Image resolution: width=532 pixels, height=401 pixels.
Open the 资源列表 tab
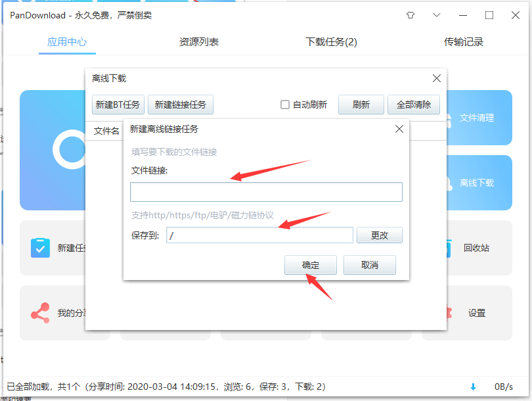199,42
